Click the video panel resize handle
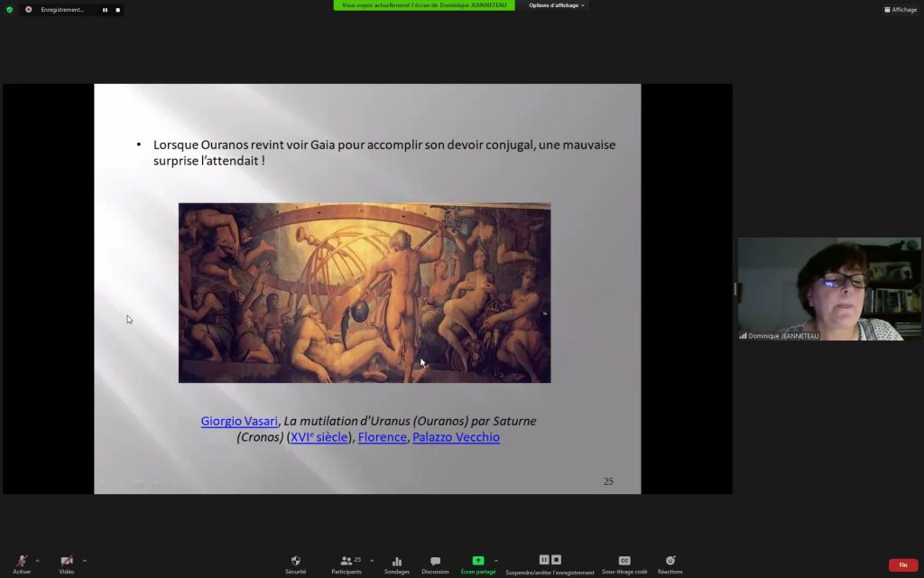Viewport: 924px width, 578px height. click(735, 289)
